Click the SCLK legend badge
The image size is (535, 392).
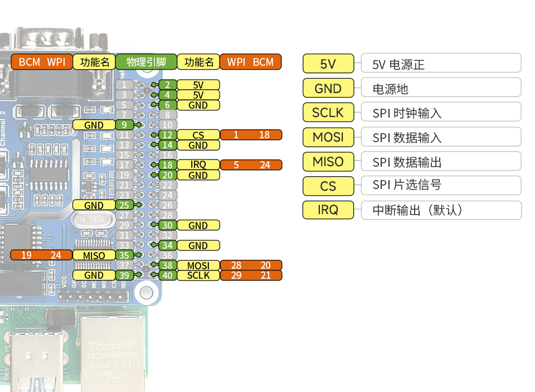[328, 113]
